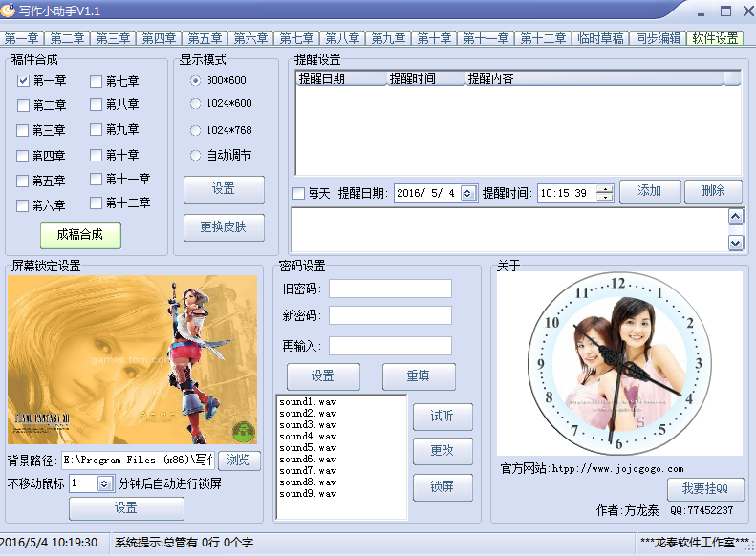This screenshot has width=756, height=557.
Task: Select sound1.wav in the list
Action: tap(308, 402)
